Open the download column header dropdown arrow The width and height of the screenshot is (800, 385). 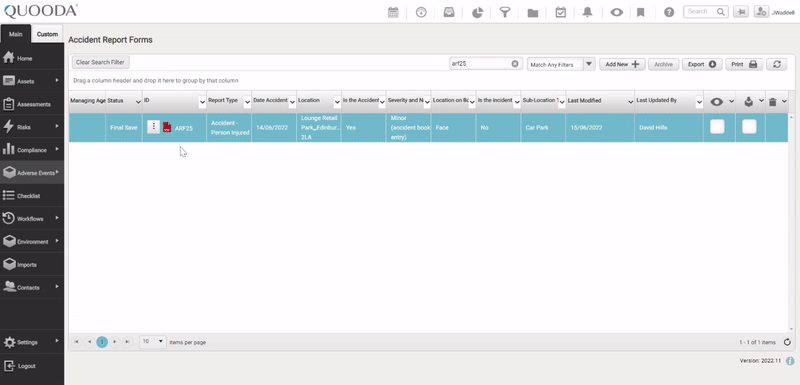[x=761, y=100]
